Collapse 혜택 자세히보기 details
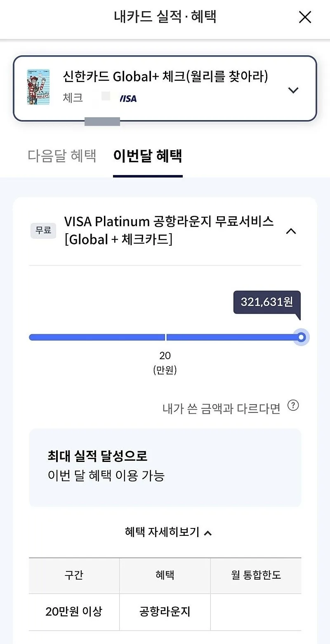Screen dimensions: 330x644 coord(168,532)
